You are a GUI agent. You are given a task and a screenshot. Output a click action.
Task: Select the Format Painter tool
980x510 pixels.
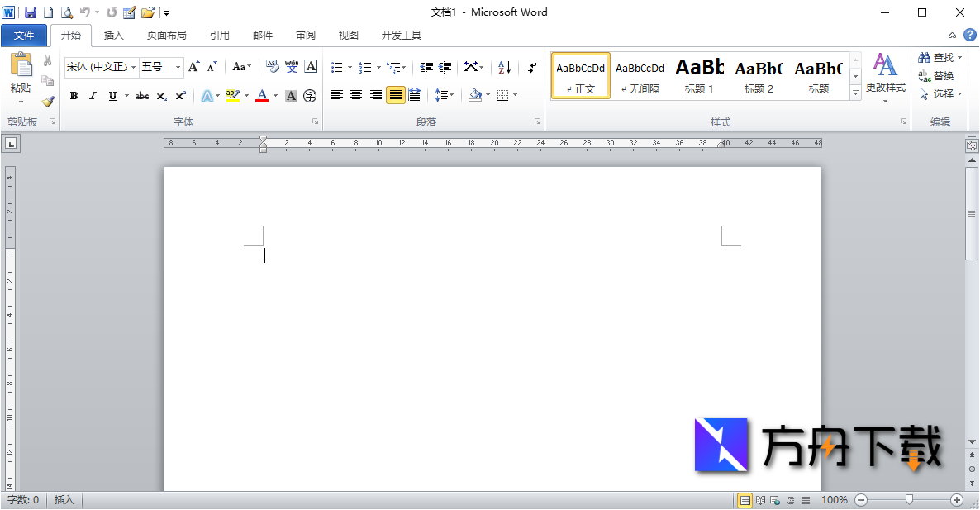pyautogui.click(x=48, y=102)
